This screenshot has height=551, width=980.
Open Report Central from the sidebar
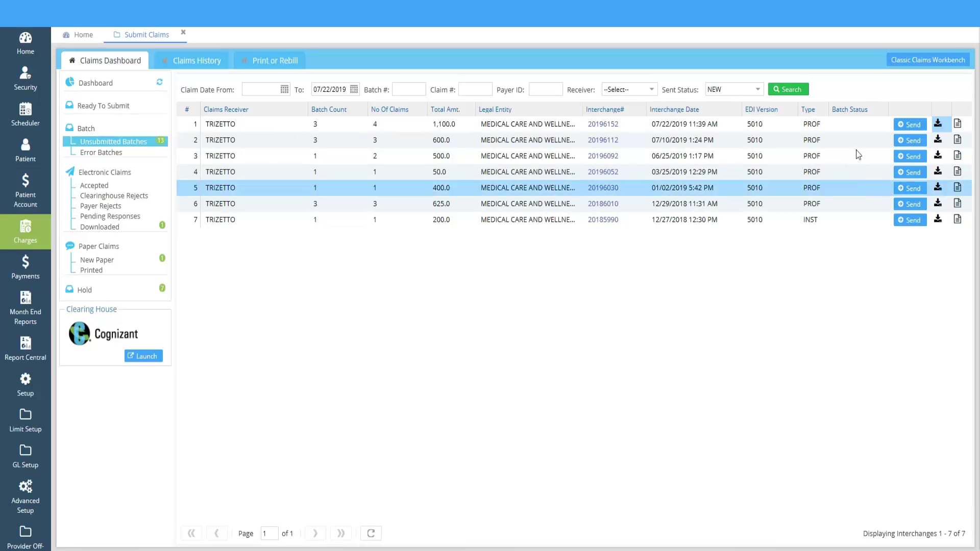coord(25,347)
